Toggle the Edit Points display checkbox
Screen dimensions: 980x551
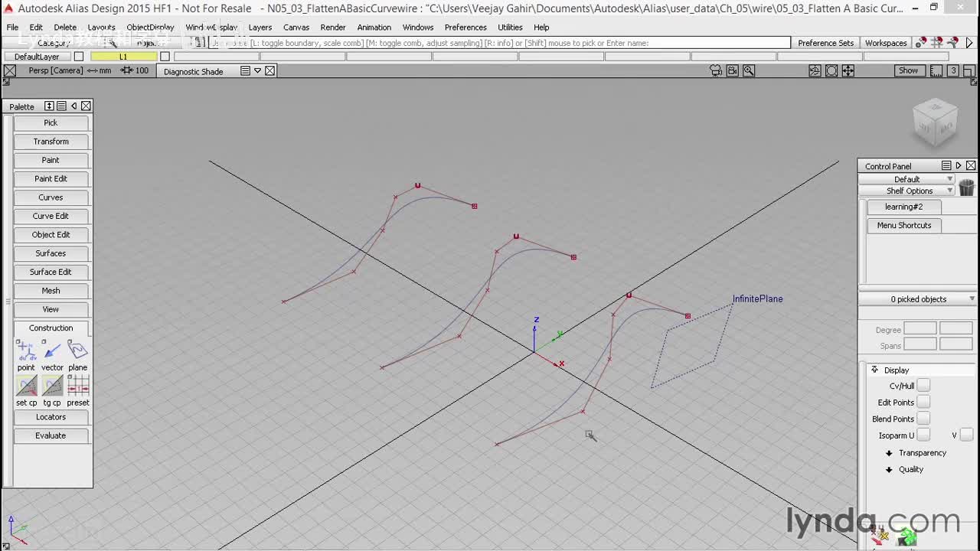pos(923,403)
